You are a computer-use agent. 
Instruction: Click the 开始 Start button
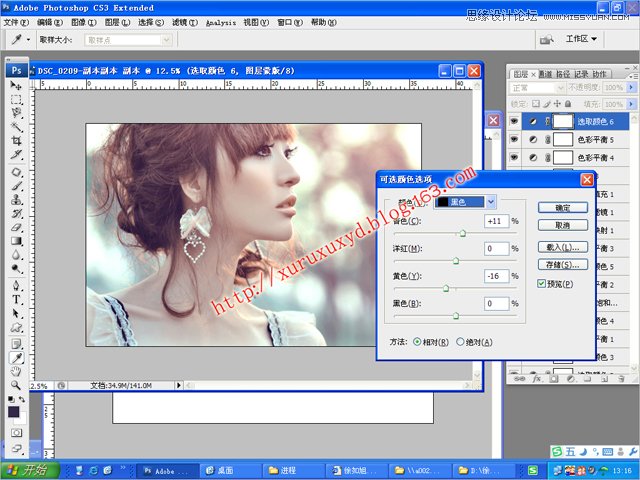tap(29, 470)
